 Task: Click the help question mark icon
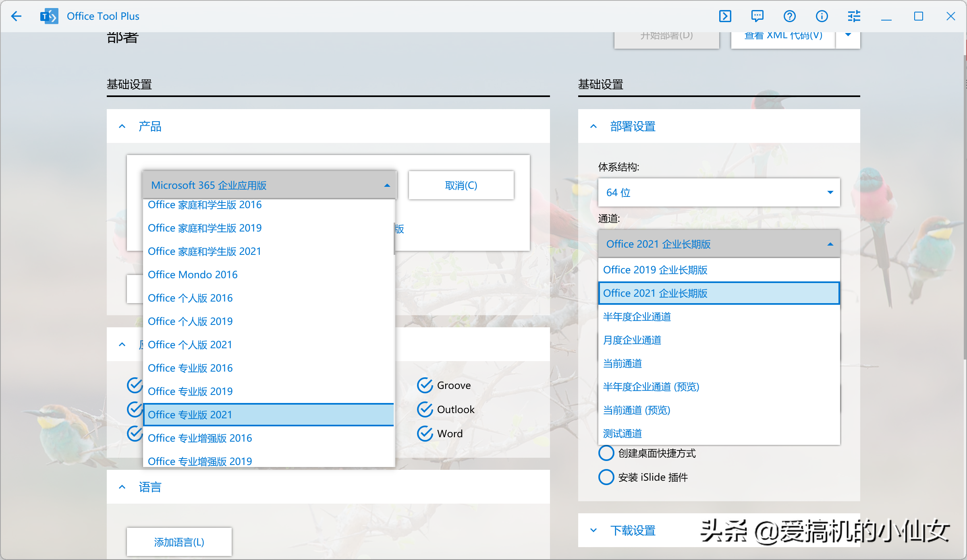coord(789,16)
